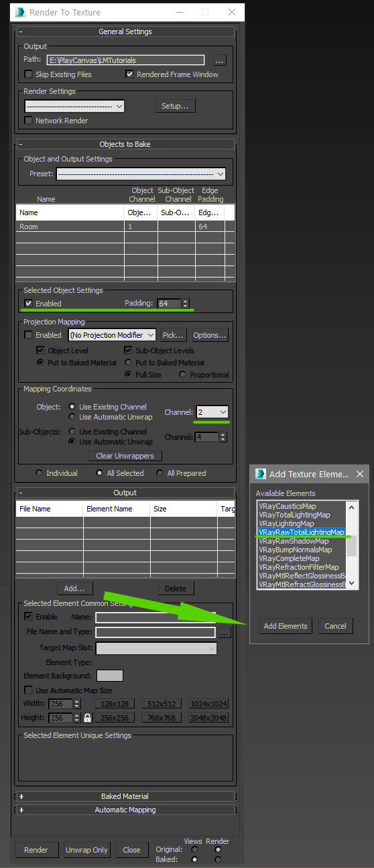
Task: Open the Target Map Slot dropdown
Action: [157, 647]
